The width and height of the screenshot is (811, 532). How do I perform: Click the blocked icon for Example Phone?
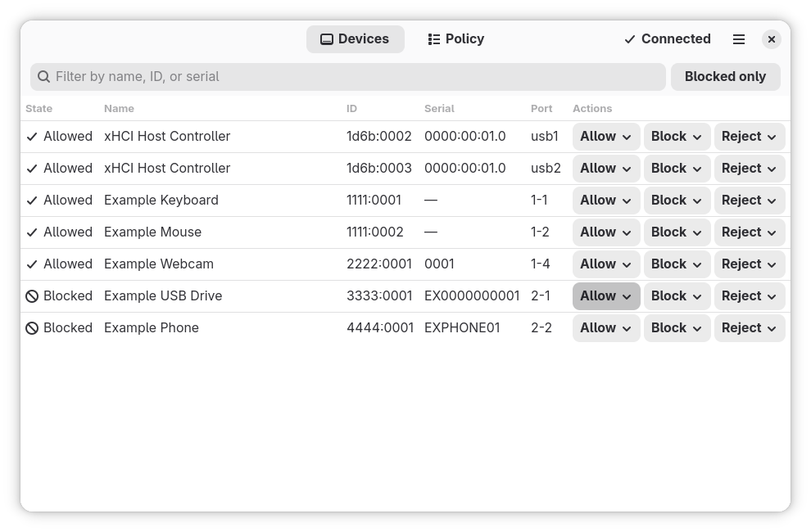[x=32, y=328]
